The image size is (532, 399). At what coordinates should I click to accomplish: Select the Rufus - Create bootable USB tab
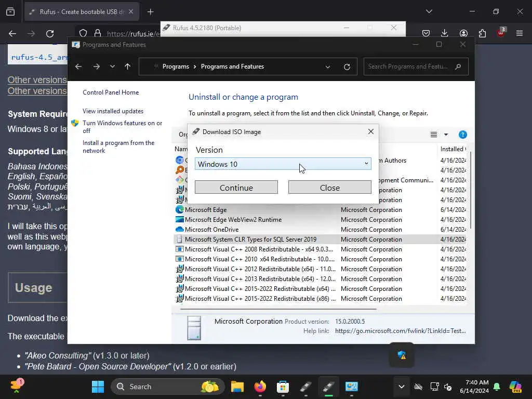pyautogui.click(x=82, y=12)
